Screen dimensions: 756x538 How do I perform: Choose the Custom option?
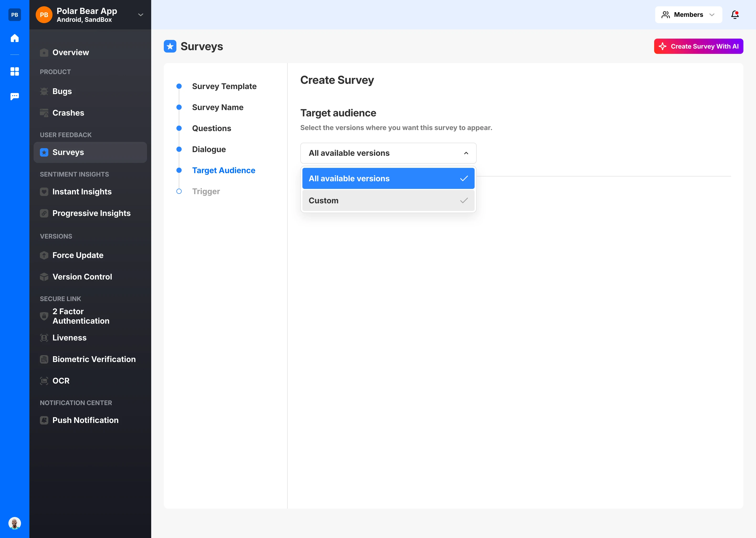coord(388,200)
